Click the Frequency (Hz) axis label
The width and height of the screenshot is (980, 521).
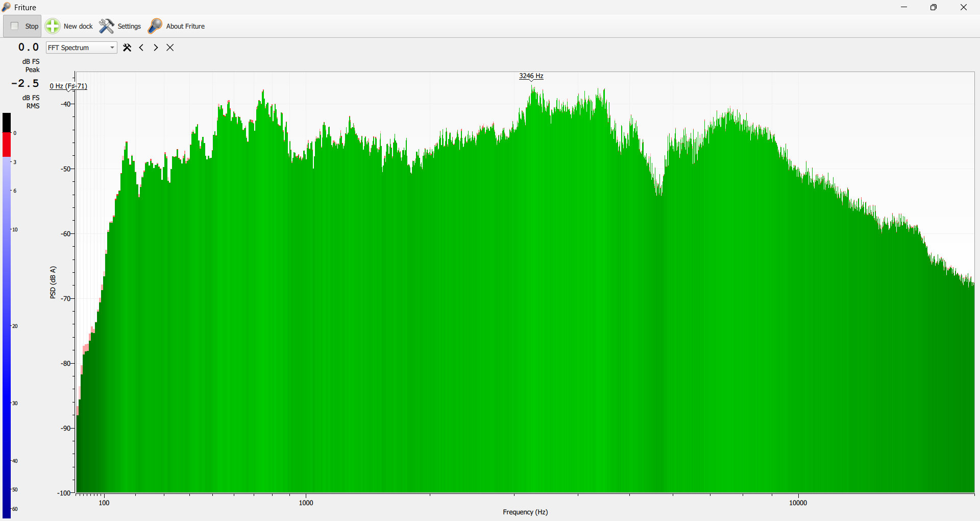[x=525, y=512]
